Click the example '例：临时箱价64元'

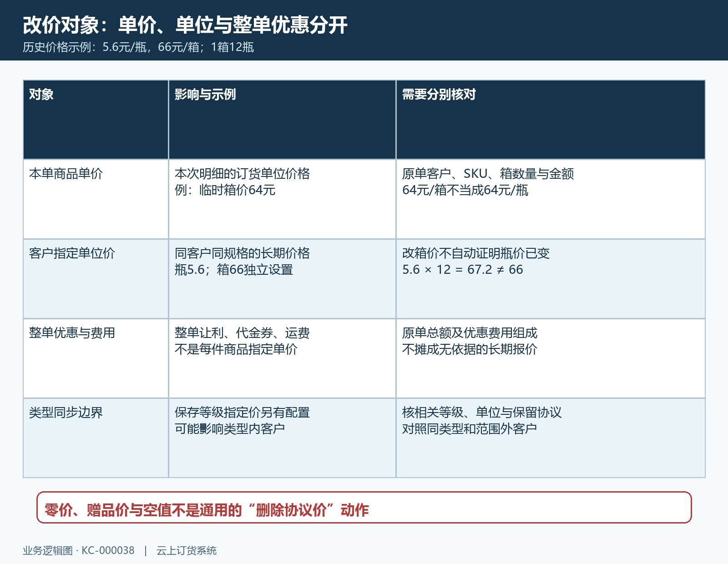coord(225,190)
